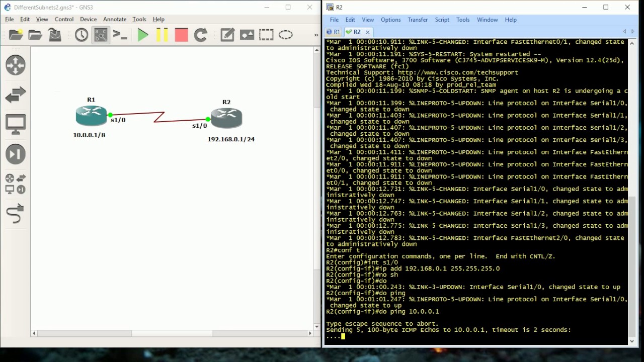This screenshot has height=362, width=644.
Task: Open Window menu in R2 terminal
Action: click(x=487, y=20)
